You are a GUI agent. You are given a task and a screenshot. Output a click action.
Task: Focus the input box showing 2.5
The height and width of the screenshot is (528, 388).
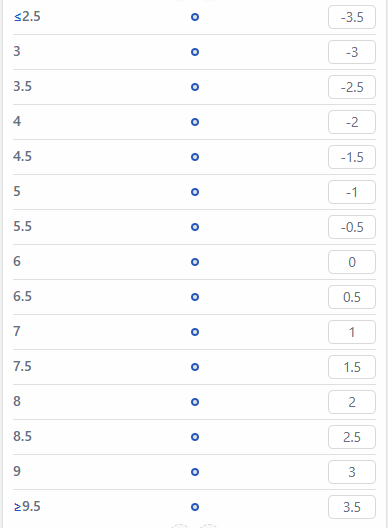point(352,437)
